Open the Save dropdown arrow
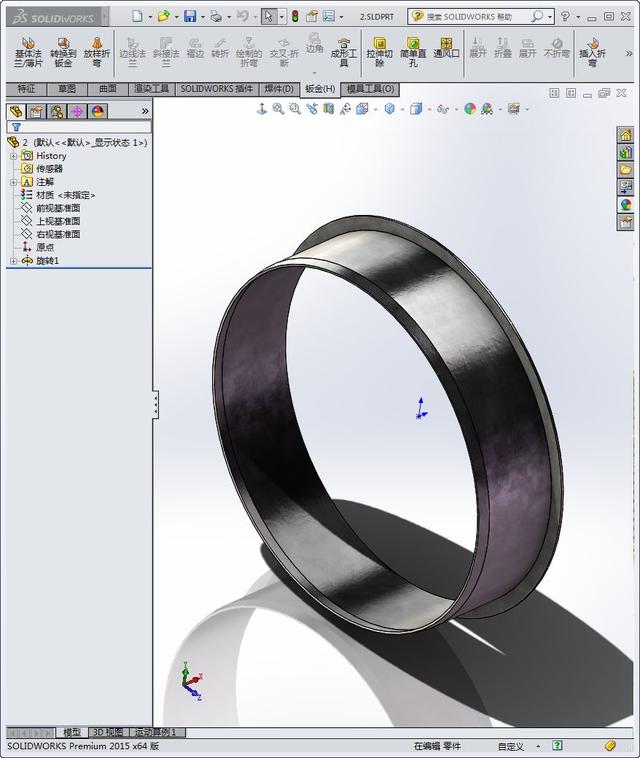This screenshot has height=758, width=640. coord(202,17)
